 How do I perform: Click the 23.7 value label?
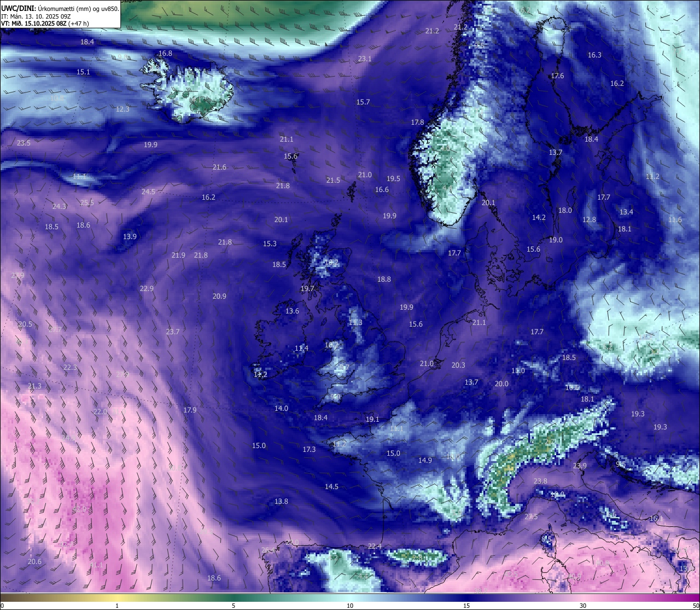(x=172, y=332)
